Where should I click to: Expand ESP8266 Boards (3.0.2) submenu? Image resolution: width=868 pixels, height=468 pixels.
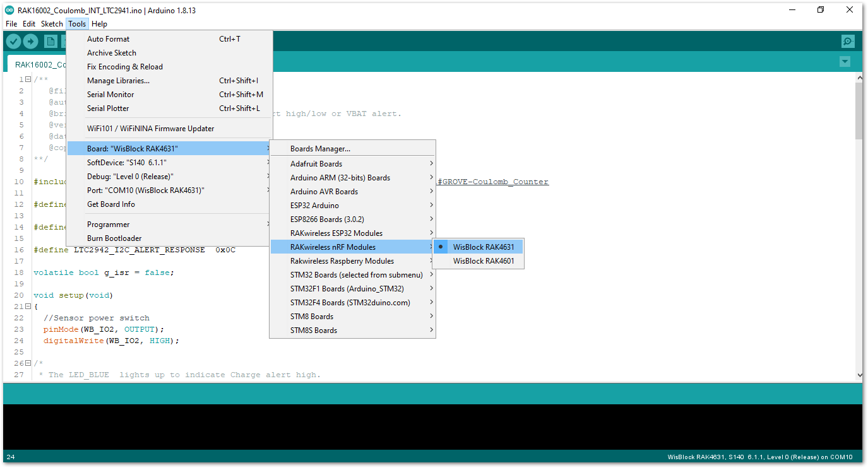(x=352, y=219)
